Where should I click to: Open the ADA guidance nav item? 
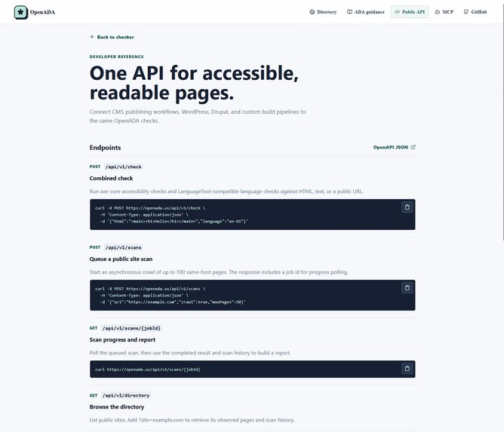365,12
